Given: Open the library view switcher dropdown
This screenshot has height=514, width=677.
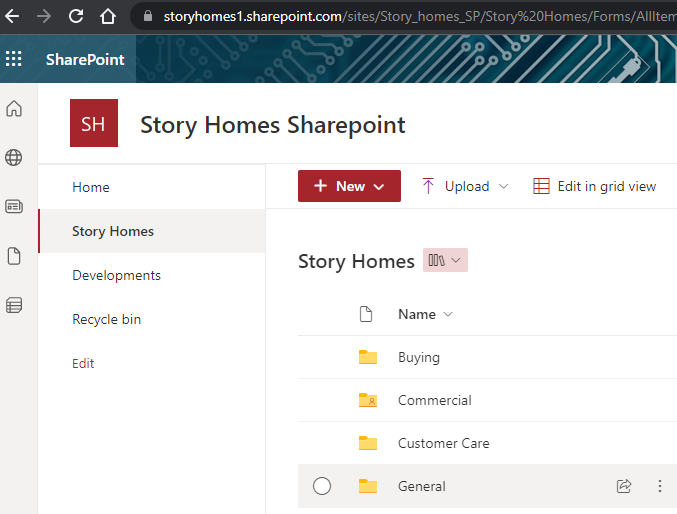Looking at the screenshot, I should tap(445, 260).
